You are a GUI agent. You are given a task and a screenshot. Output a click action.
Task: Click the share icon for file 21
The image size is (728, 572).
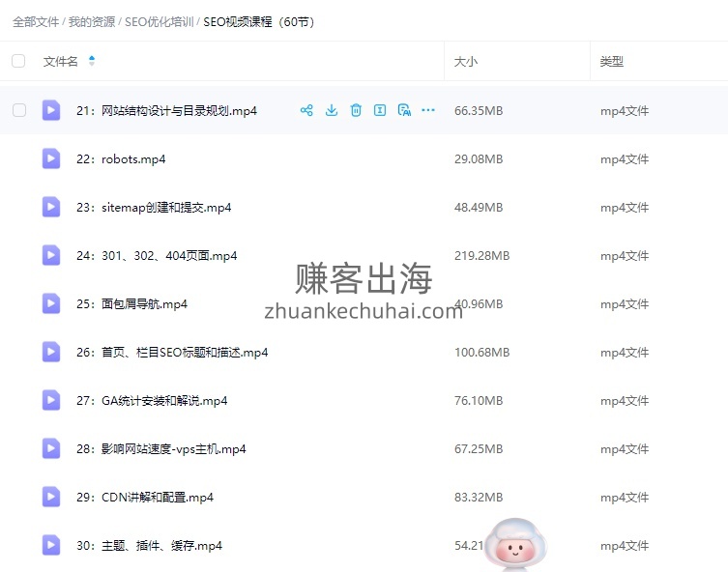306,110
